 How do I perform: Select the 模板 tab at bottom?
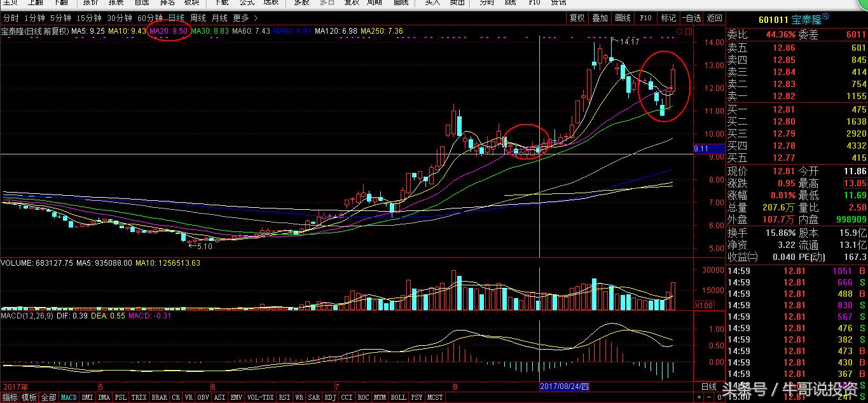click(29, 397)
